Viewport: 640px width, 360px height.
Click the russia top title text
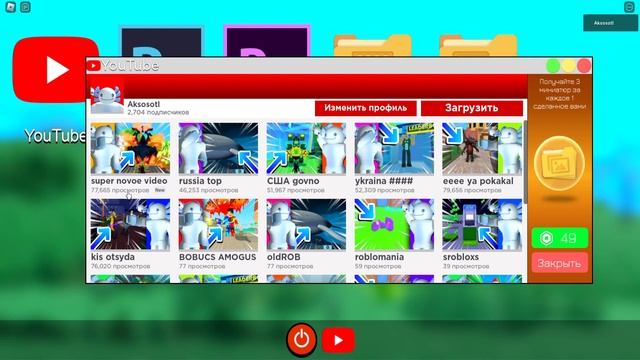(200, 181)
